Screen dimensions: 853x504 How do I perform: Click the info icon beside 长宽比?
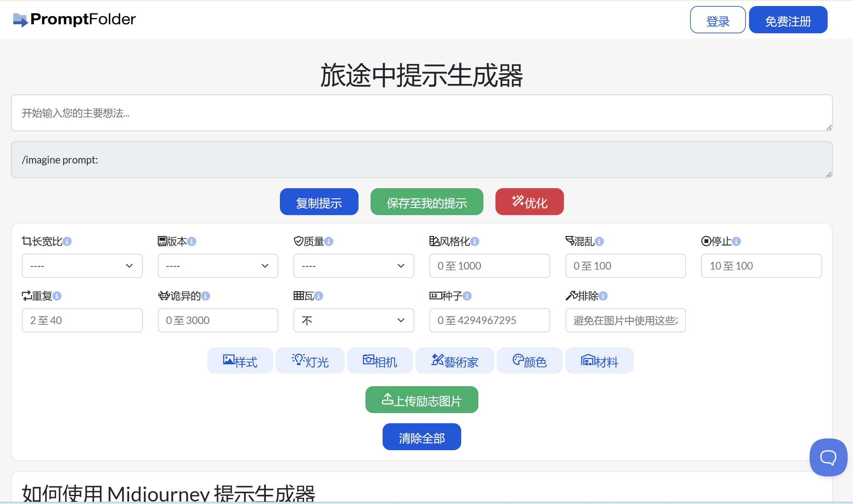point(67,241)
